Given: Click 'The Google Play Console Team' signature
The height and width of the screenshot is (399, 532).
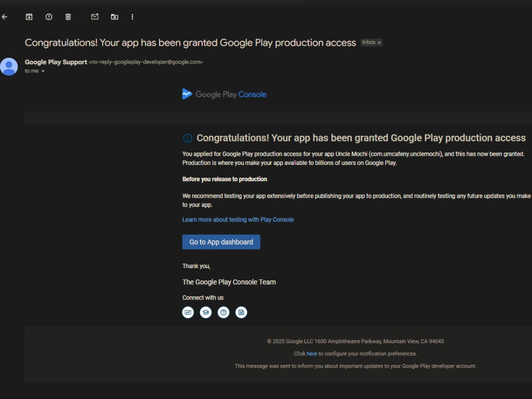Looking at the screenshot, I should (x=229, y=282).
